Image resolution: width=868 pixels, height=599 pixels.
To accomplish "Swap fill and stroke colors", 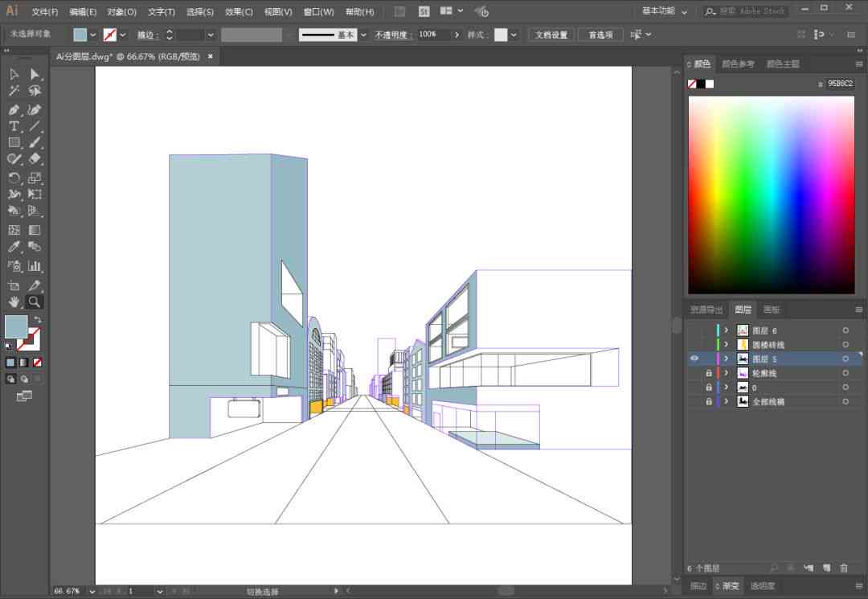I will coord(38,319).
